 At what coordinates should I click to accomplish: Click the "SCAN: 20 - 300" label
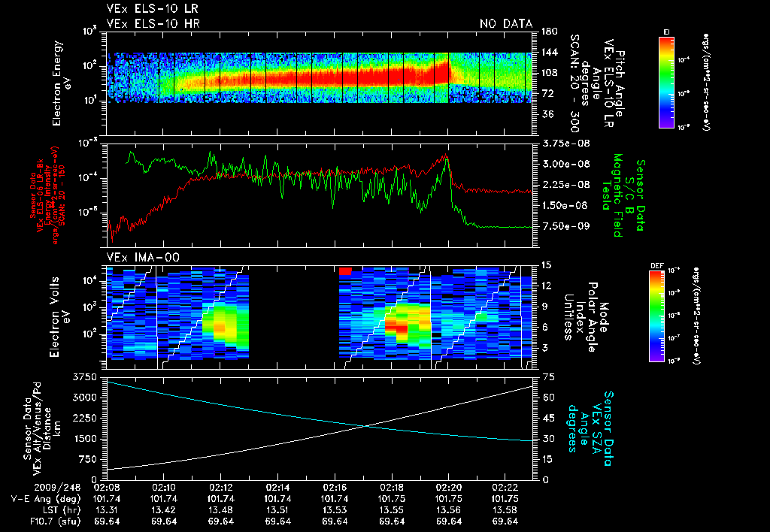(x=574, y=83)
